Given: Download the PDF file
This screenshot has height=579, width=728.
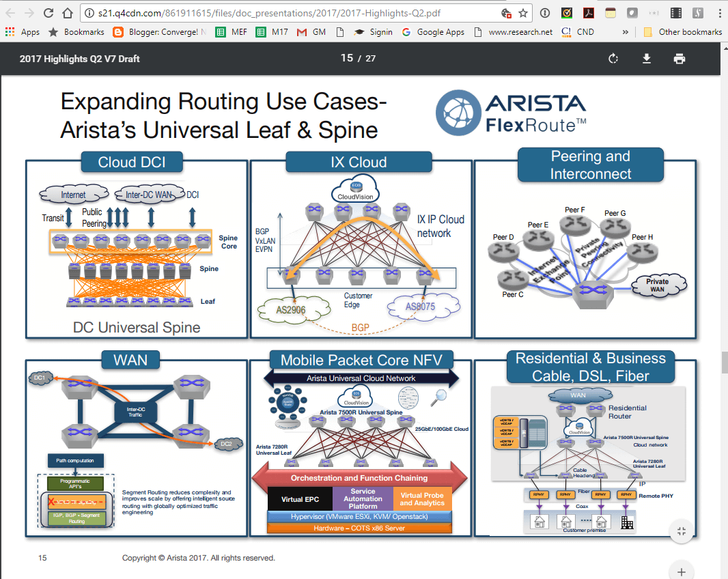Looking at the screenshot, I should (646, 59).
